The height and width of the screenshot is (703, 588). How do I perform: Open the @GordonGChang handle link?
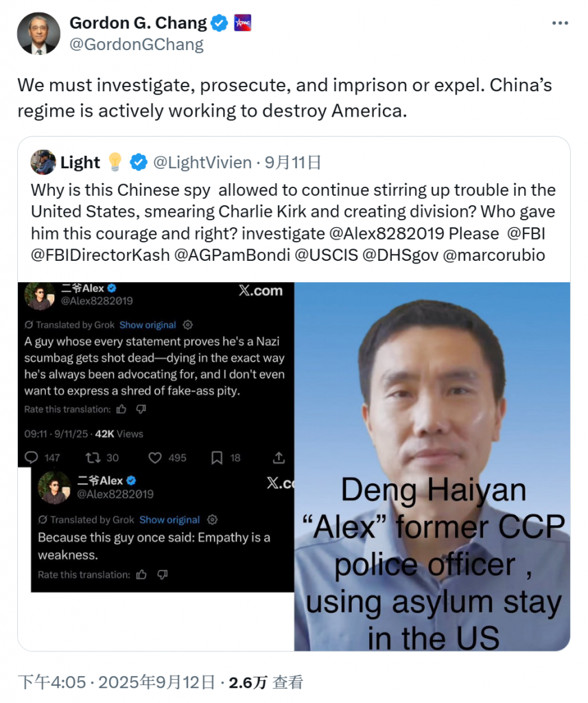[x=137, y=45]
